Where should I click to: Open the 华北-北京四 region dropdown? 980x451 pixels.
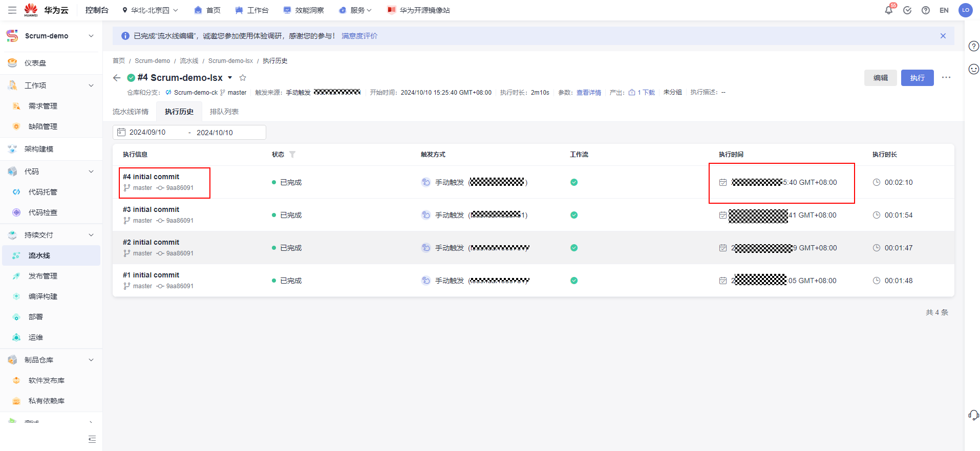pyautogui.click(x=150, y=10)
